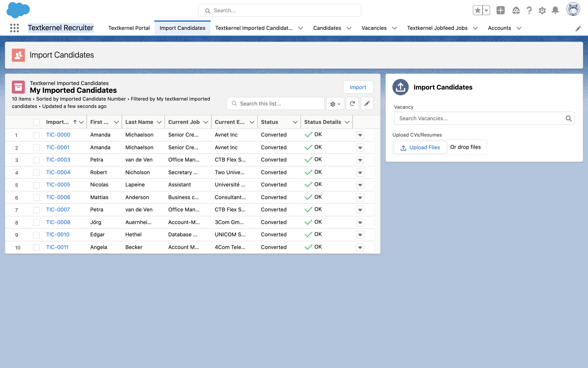Screen dimensions: 588x368
Task: Open the Textkernel Imported Candidates tab
Action: pos(254,28)
